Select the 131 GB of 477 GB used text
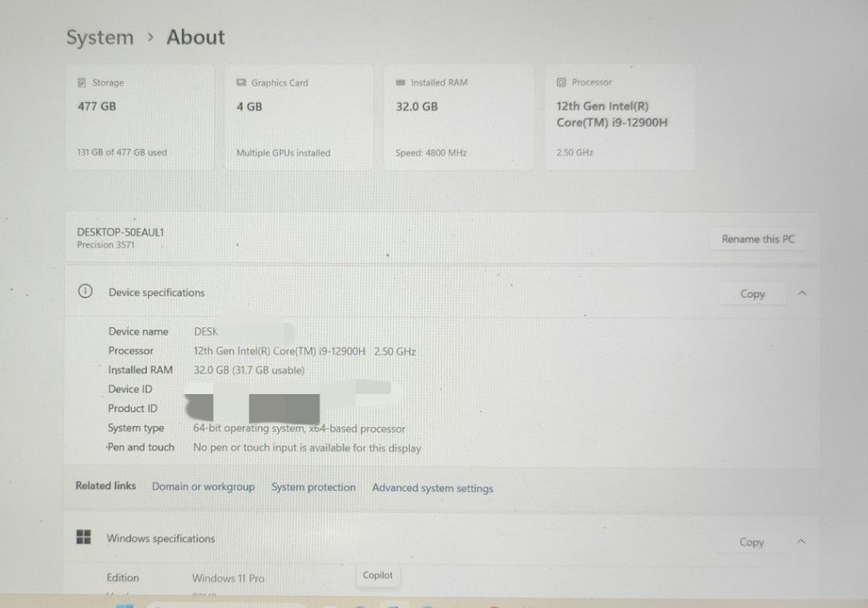 point(122,152)
